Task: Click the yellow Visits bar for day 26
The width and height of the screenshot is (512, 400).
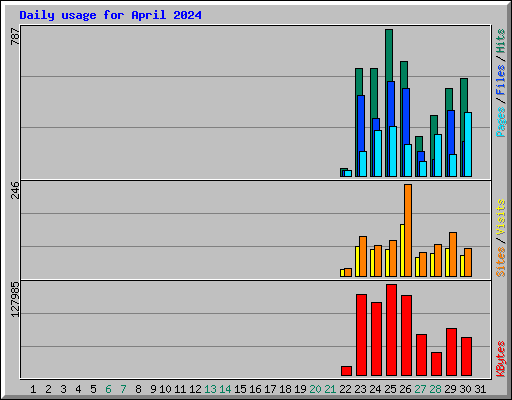Action: [402, 250]
